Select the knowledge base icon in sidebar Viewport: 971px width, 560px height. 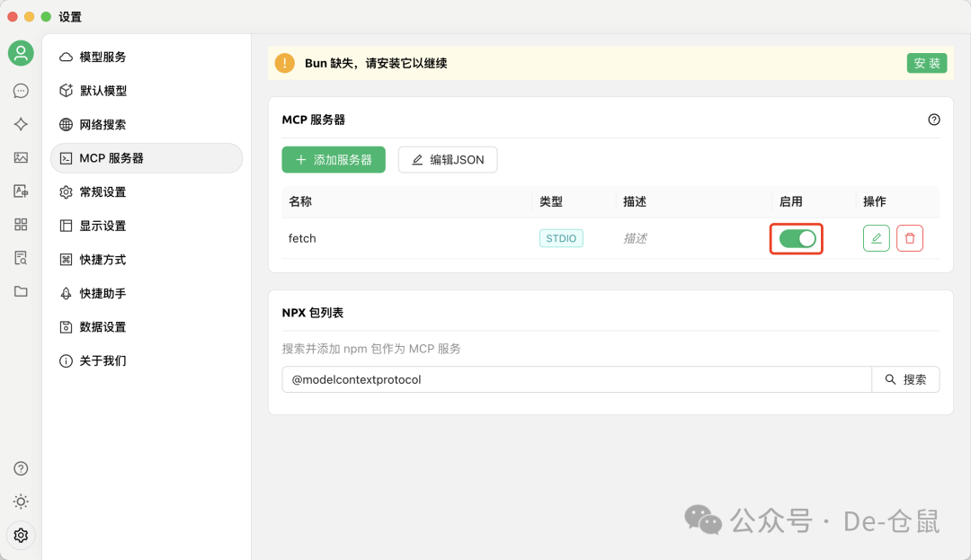tap(21, 258)
